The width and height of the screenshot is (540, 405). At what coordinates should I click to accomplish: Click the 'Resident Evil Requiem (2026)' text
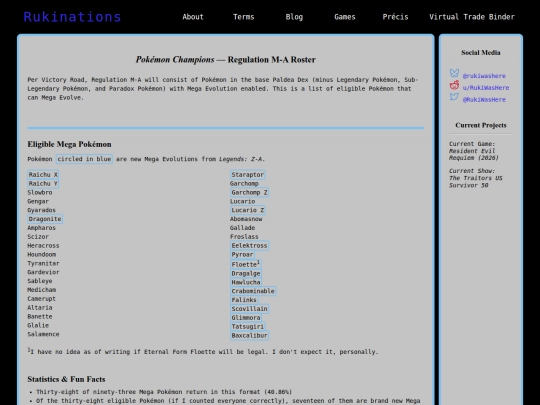474,154
